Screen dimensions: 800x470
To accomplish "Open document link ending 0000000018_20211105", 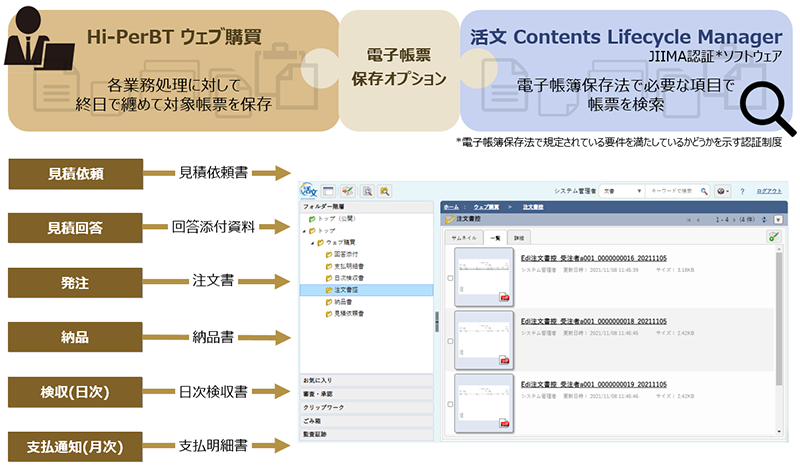I will (594, 321).
